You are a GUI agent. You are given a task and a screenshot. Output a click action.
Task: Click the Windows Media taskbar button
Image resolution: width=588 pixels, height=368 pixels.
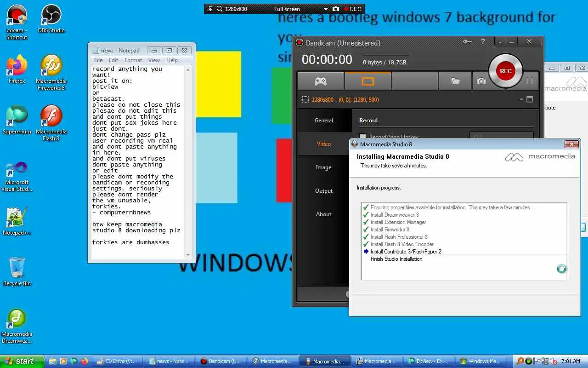click(480, 361)
